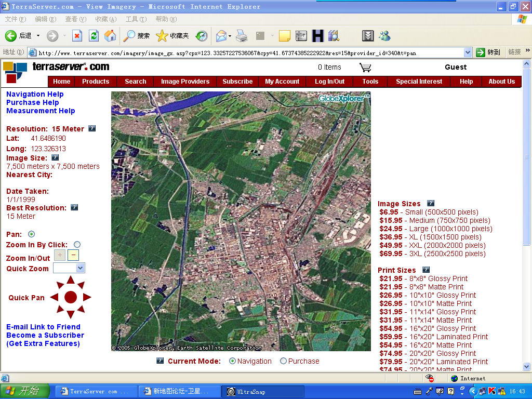Open the shopping cart icon
Viewport: 532px width, 399px height.
point(365,67)
